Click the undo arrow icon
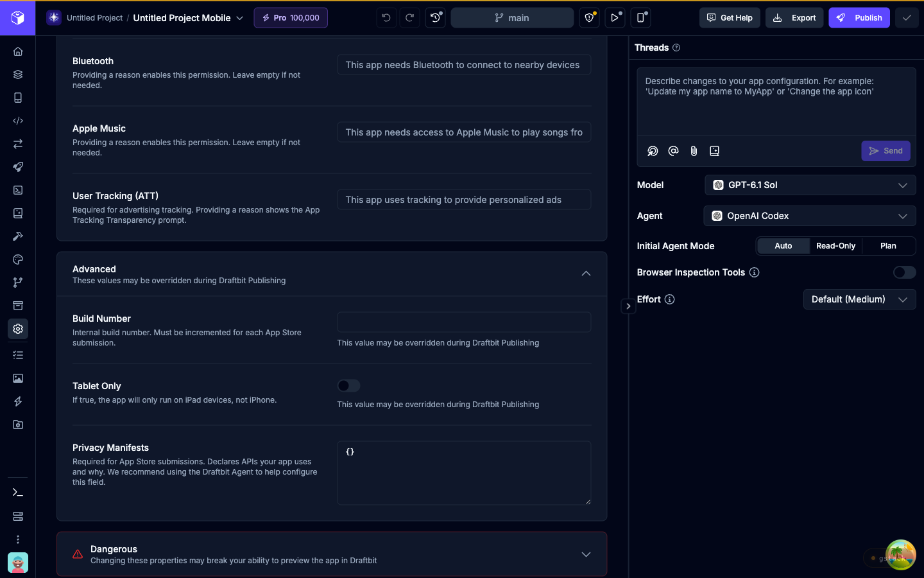The image size is (924, 578). coord(386,18)
